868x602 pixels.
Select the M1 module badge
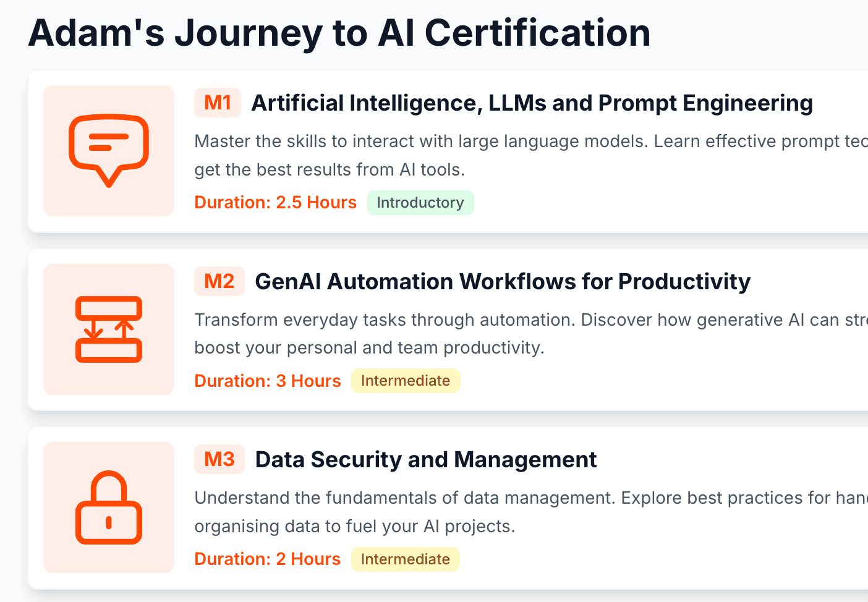pos(218,103)
